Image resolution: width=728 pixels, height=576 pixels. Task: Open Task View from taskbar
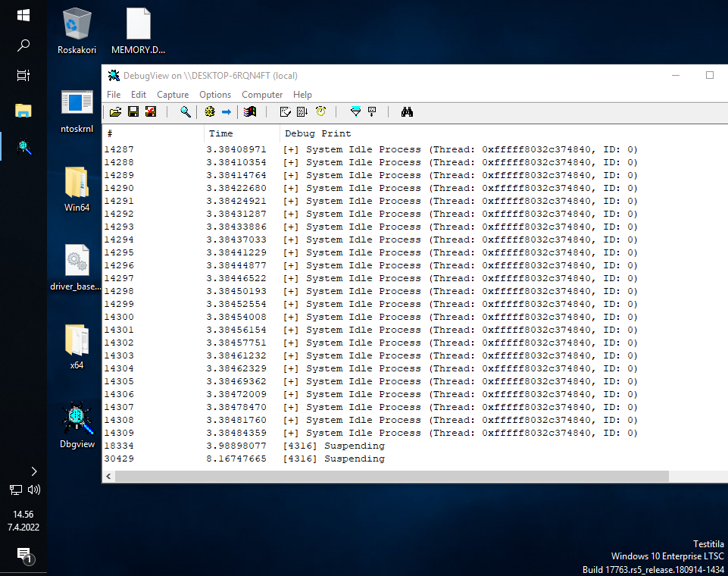[x=23, y=75]
